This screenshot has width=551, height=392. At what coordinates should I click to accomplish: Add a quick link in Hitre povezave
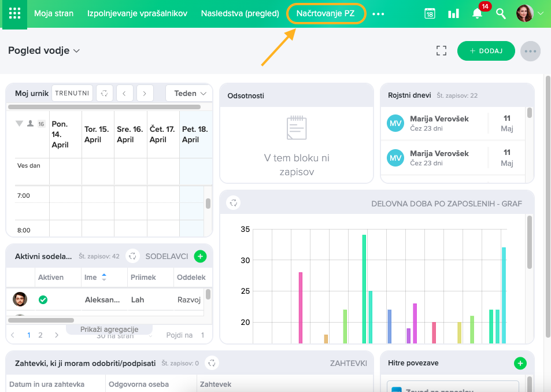point(520,363)
